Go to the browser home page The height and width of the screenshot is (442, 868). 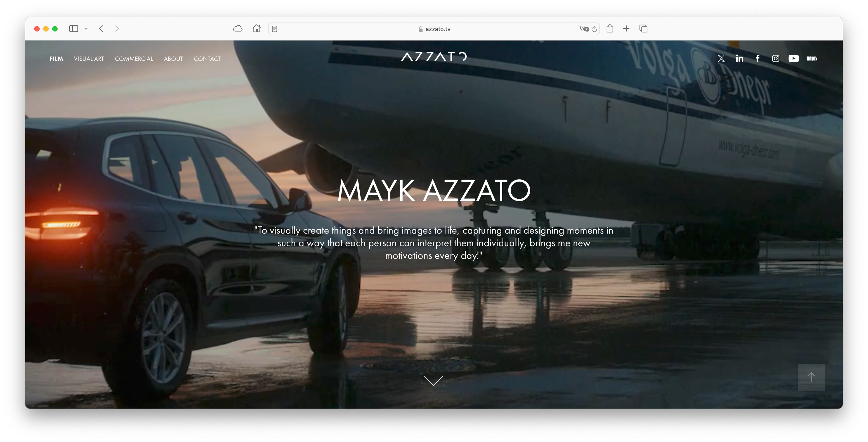(257, 29)
